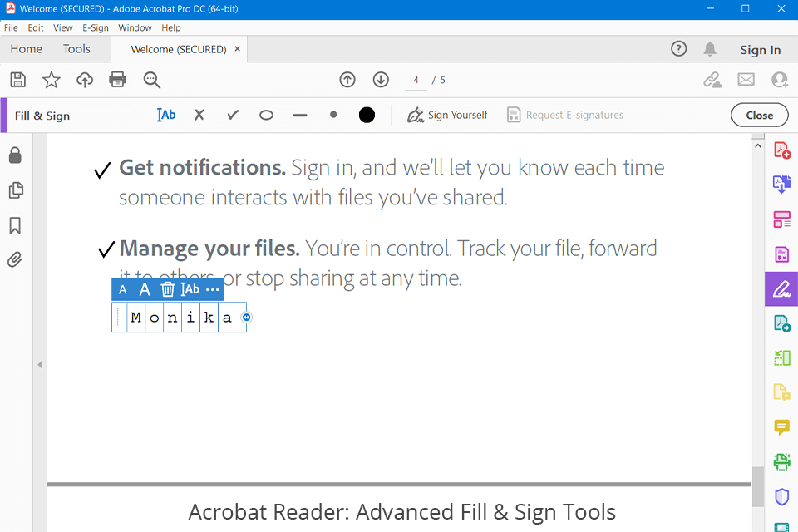Select the Add Text tool
This screenshot has width=798, height=532.
click(x=166, y=115)
